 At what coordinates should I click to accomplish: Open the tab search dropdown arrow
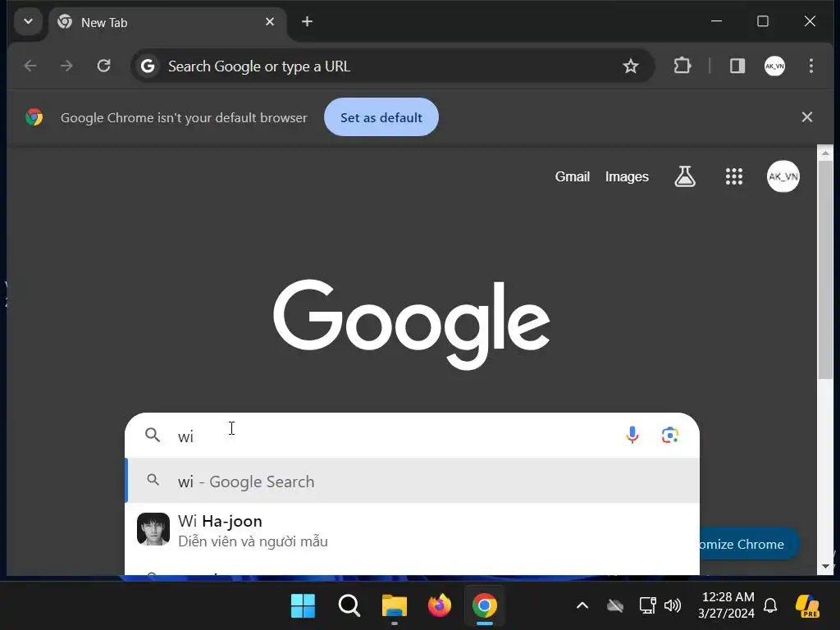coord(28,22)
